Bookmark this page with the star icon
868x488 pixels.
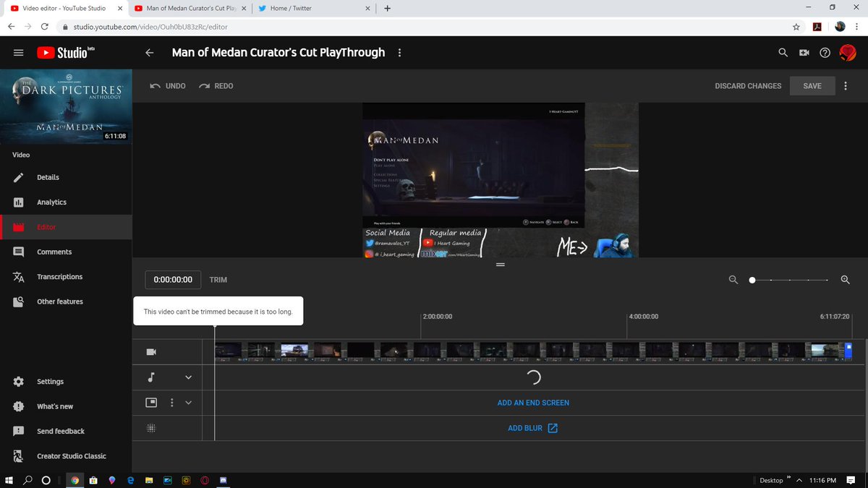click(x=796, y=26)
